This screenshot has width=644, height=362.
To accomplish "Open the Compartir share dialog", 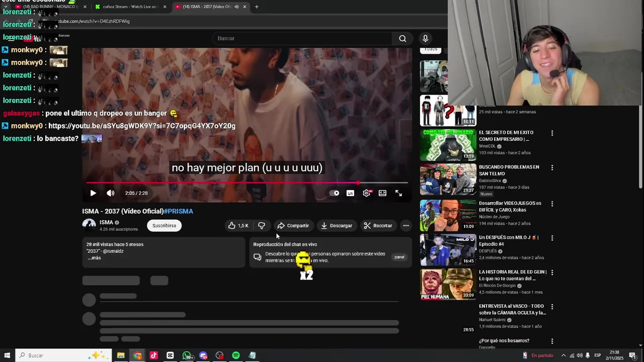I will click(293, 226).
